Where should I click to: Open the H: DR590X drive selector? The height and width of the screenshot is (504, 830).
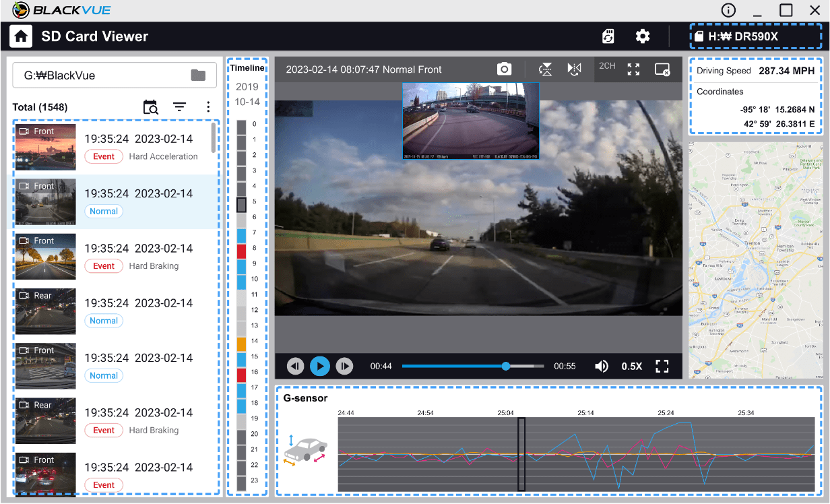pyautogui.click(x=755, y=36)
